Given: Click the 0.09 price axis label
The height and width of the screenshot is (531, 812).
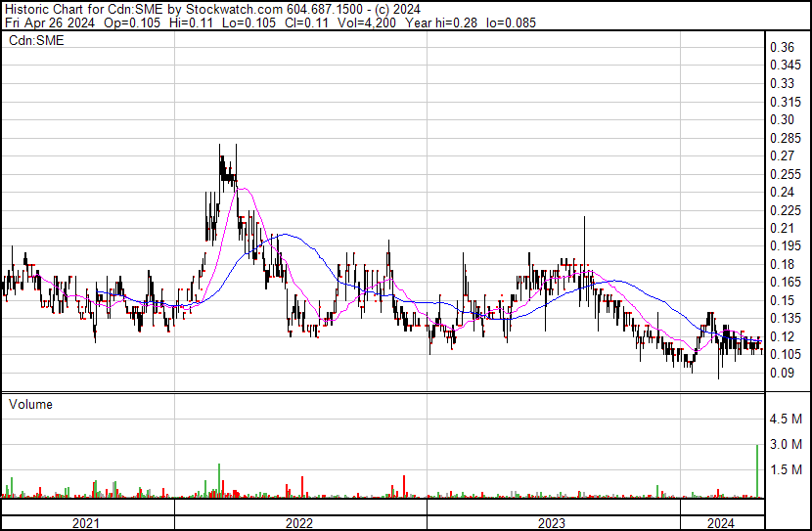Looking at the screenshot, I should pos(782,373).
